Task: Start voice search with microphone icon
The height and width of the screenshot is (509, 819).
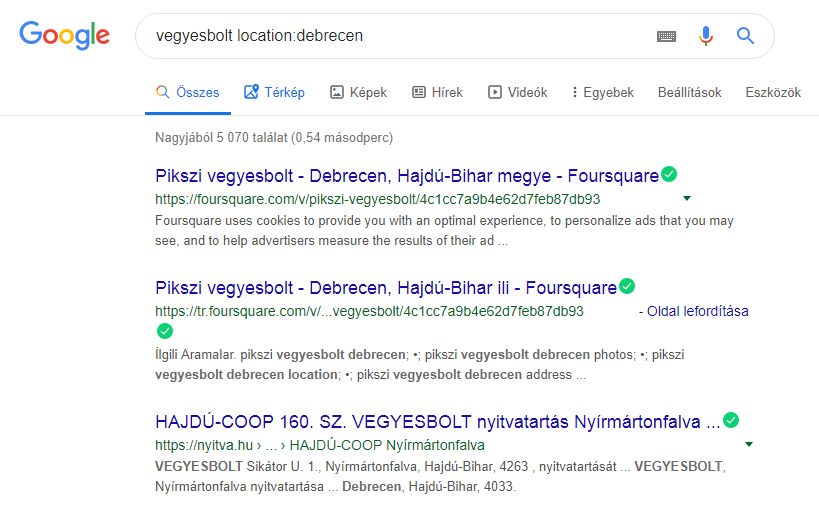Action: point(706,36)
